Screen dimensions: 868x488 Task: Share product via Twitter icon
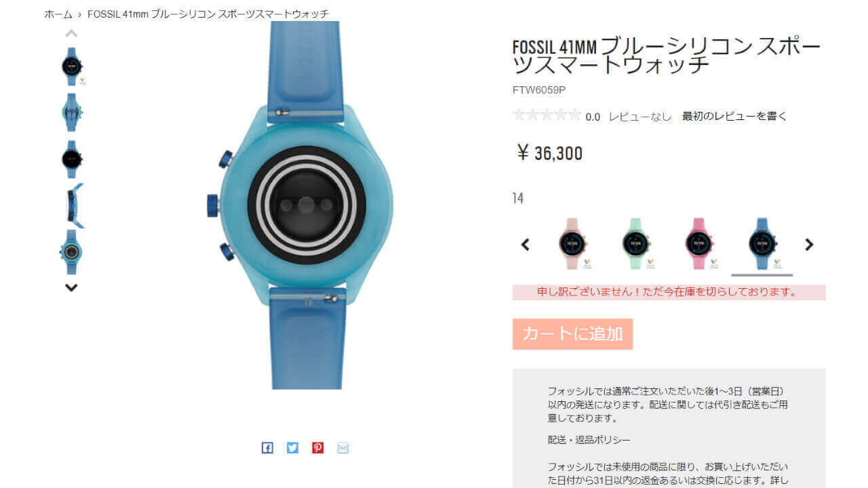click(x=292, y=447)
